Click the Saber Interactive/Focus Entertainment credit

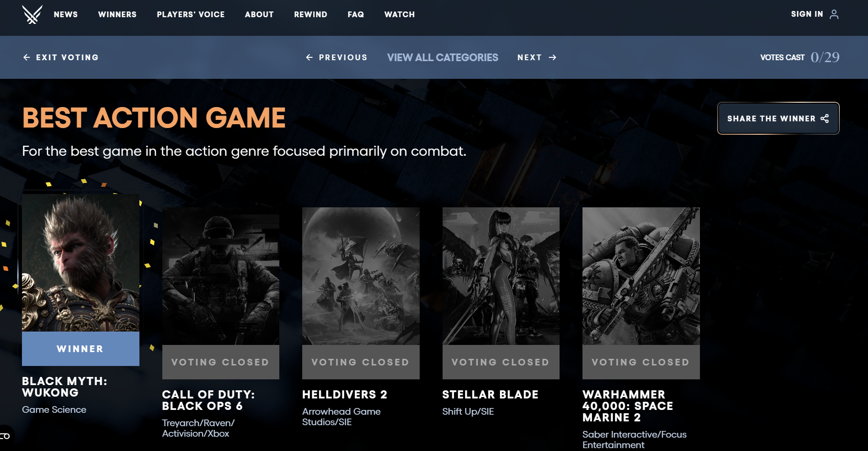click(635, 440)
